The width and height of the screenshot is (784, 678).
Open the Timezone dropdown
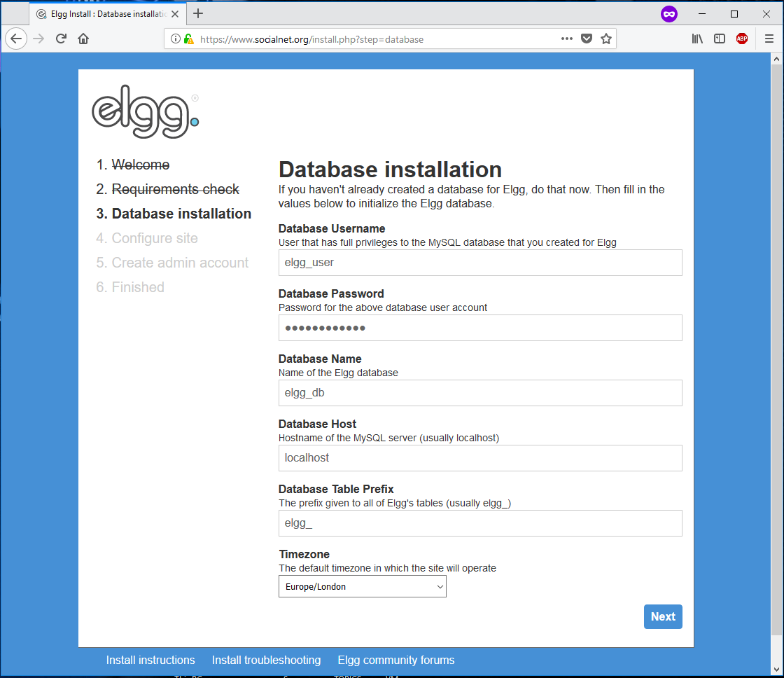(363, 586)
